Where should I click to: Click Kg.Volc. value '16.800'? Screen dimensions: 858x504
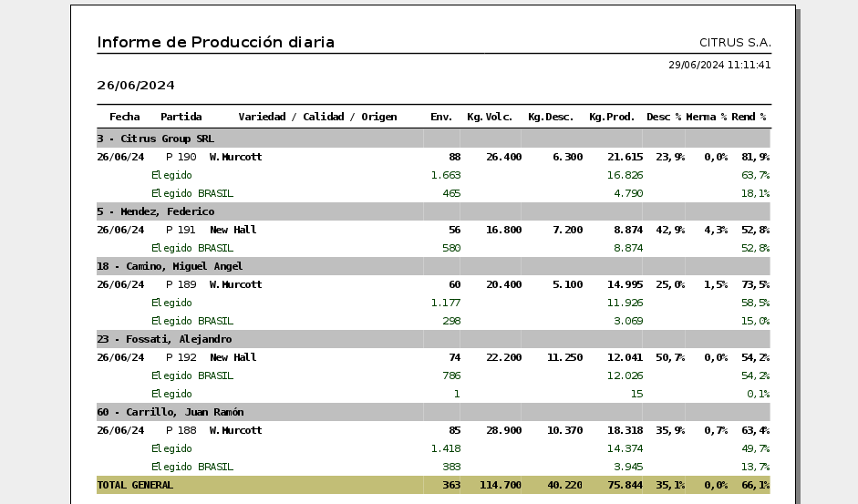click(503, 230)
